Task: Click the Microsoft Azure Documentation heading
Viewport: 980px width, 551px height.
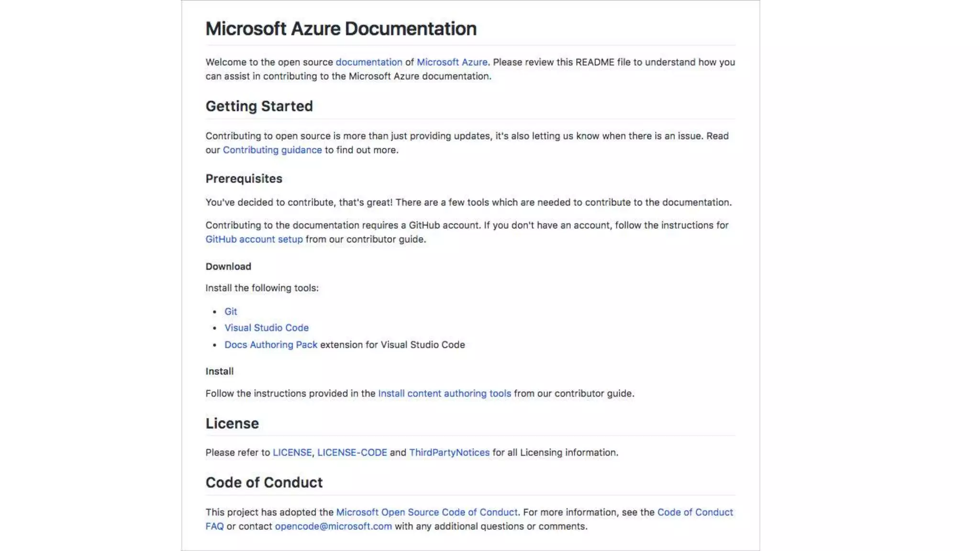Action: click(x=341, y=29)
